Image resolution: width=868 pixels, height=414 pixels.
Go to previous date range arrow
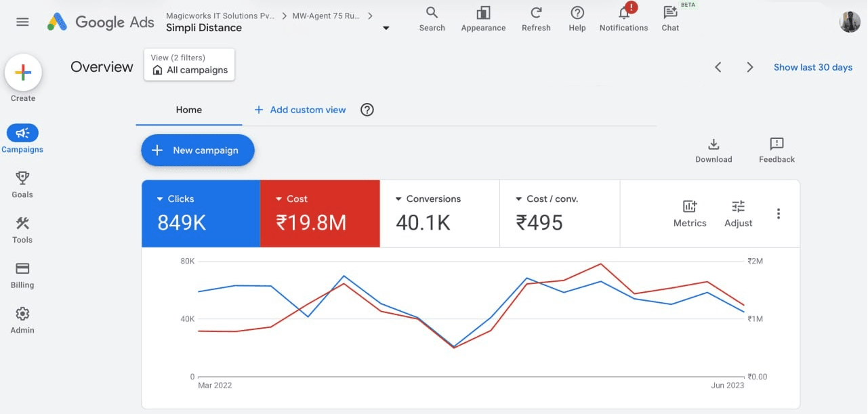(718, 67)
